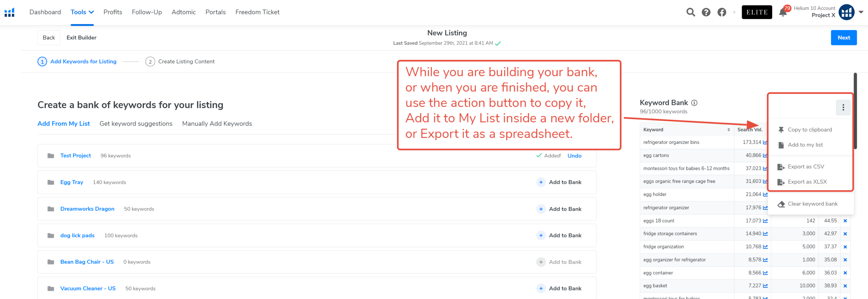Click trend chart icon for 'egg basket'
The width and height of the screenshot is (868, 299).
[x=765, y=286]
